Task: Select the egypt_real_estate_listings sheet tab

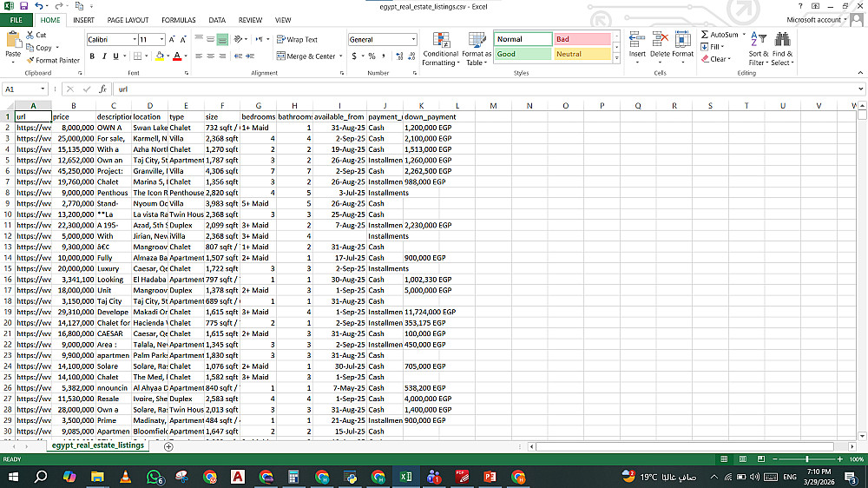Action: coord(98,445)
